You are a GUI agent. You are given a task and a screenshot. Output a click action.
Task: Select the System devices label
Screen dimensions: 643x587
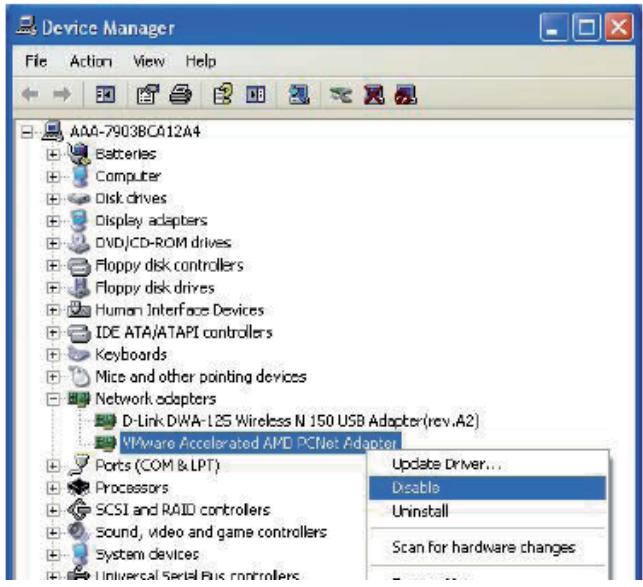[147, 554]
